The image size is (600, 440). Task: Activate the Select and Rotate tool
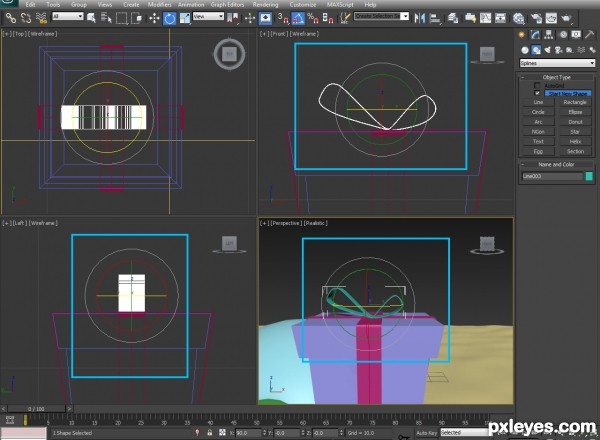click(x=170, y=18)
